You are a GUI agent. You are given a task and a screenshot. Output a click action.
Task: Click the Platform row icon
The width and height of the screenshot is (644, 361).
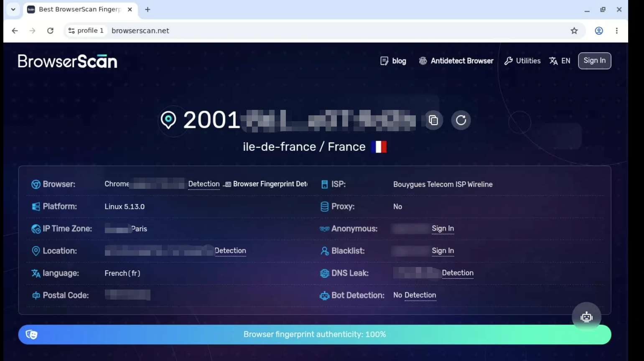36,206
